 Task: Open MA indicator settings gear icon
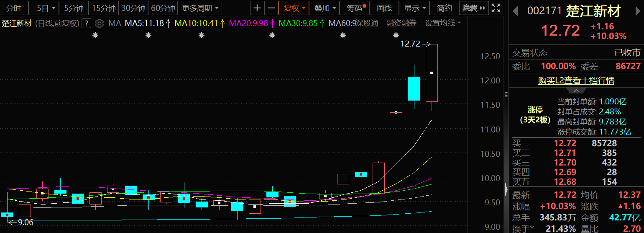[99, 23]
